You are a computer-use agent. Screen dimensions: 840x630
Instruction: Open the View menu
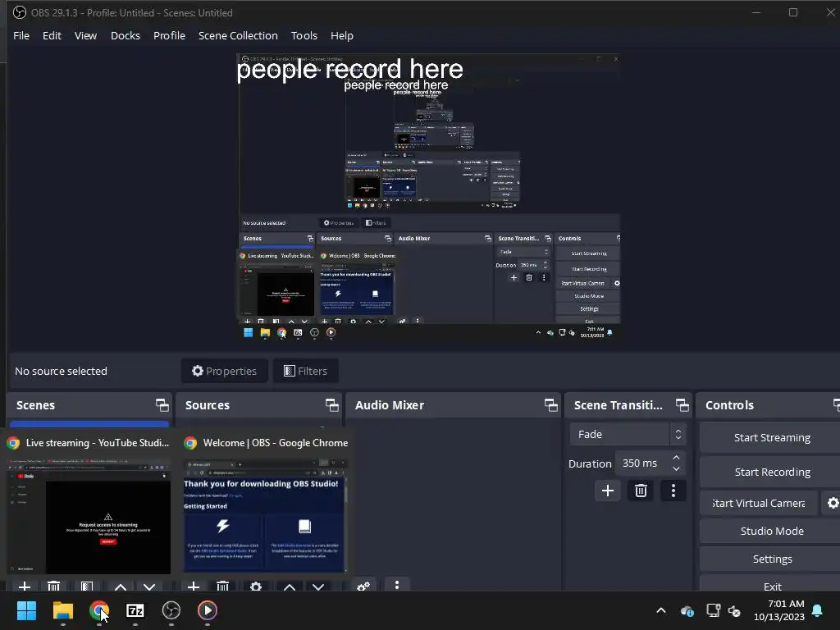tap(85, 35)
